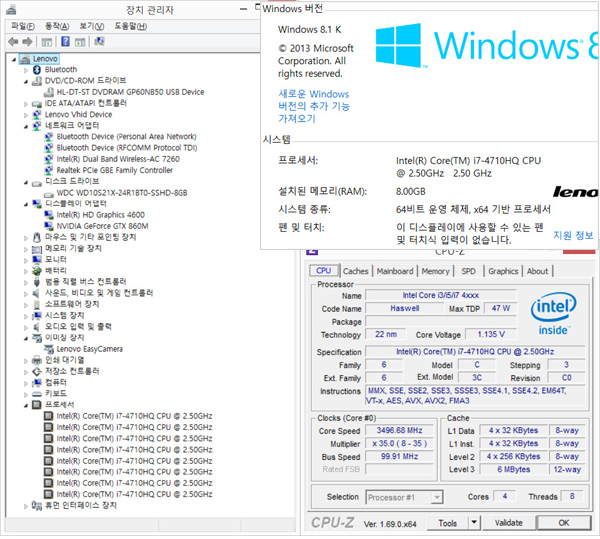The width and height of the screenshot is (600, 539).
Task: Collapse the 디스크 드라이브 node
Action: click(26, 182)
